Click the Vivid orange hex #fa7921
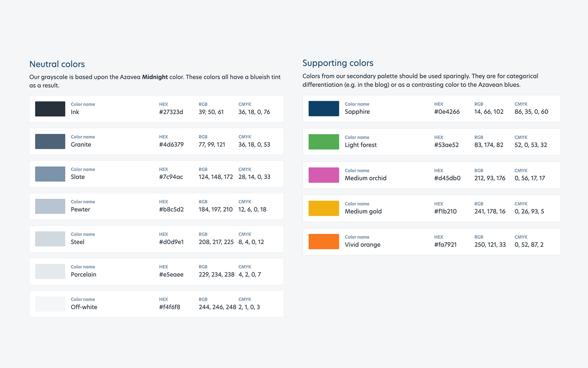The width and height of the screenshot is (588, 368). pyautogui.click(x=445, y=245)
